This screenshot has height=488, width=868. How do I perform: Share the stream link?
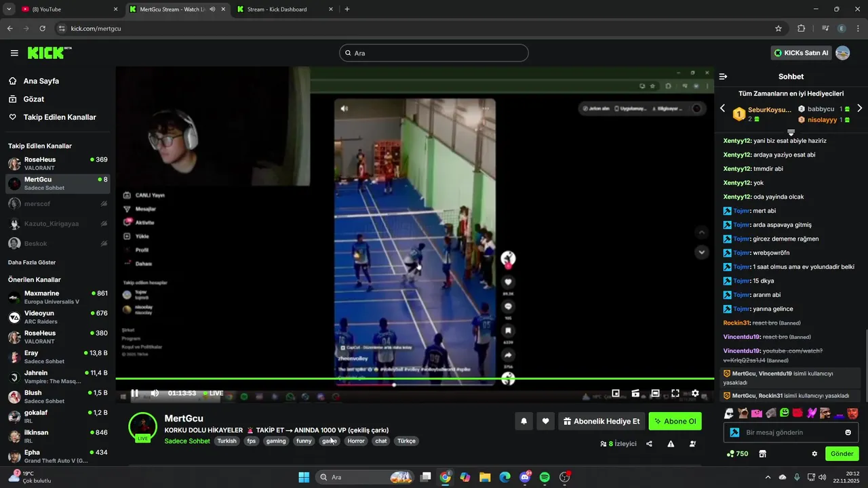click(x=649, y=444)
